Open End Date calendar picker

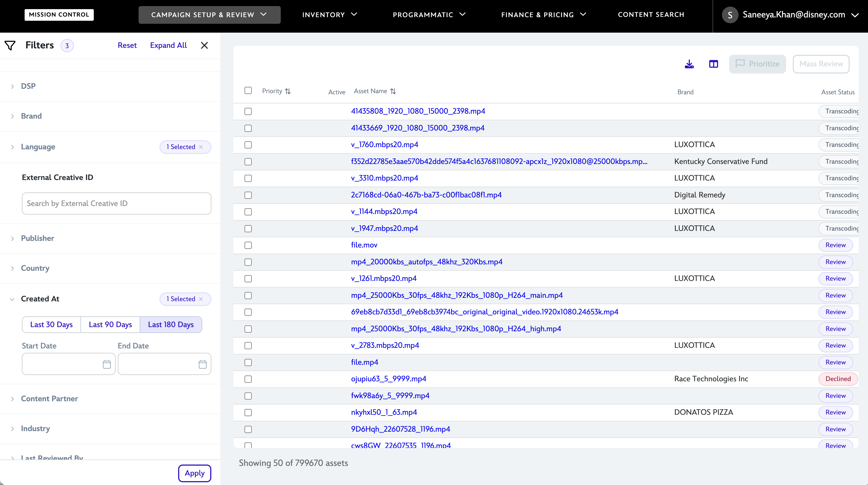202,364
